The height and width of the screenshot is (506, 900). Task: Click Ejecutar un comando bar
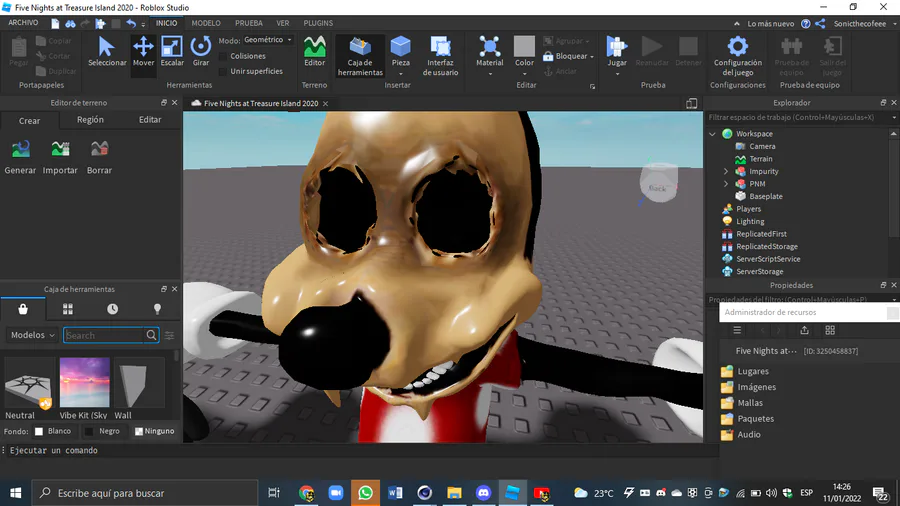(359, 450)
